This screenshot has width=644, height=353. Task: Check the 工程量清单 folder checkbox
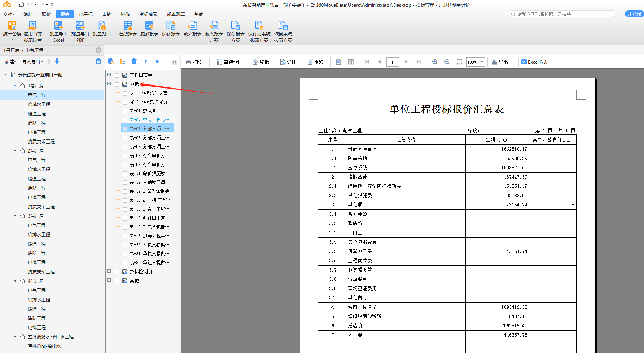[x=117, y=75]
